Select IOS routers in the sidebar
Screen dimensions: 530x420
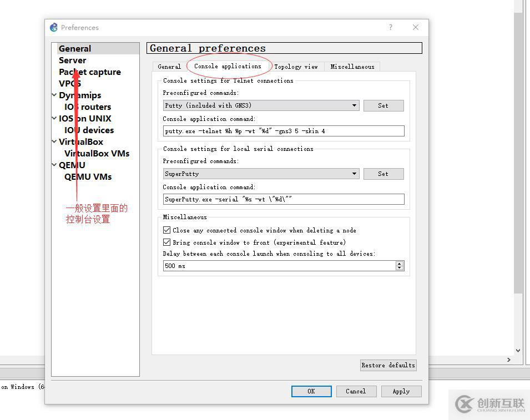(x=87, y=107)
